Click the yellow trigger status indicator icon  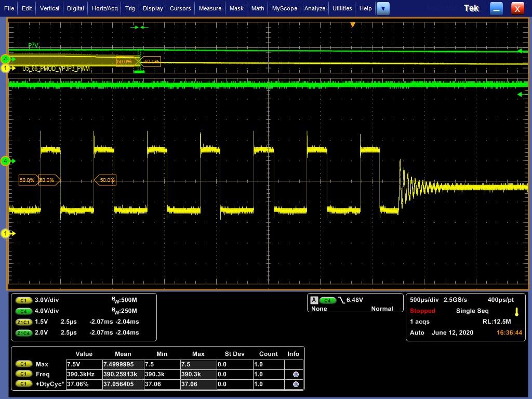tap(517, 312)
